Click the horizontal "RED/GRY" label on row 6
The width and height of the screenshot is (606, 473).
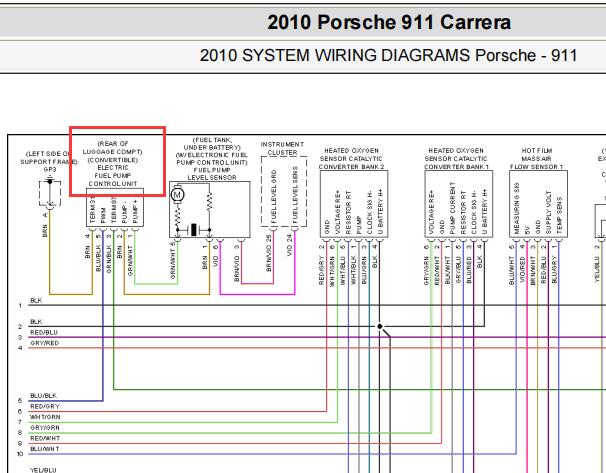coord(45,407)
